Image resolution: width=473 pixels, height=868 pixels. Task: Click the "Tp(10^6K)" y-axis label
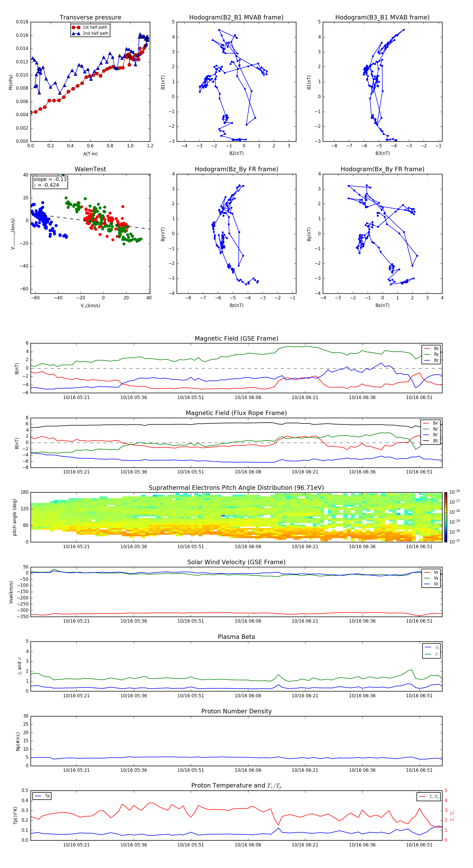pos(15,815)
